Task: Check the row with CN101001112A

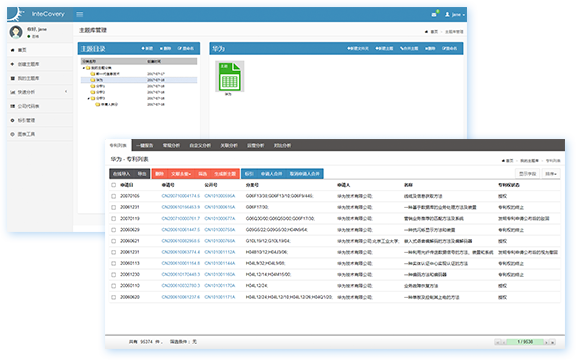Action: click(114, 252)
